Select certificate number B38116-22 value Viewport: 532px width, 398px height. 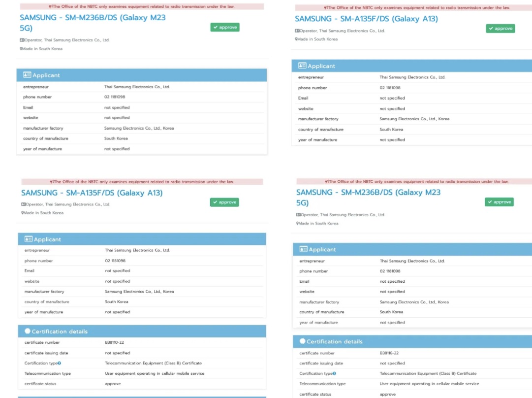click(389, 353)
